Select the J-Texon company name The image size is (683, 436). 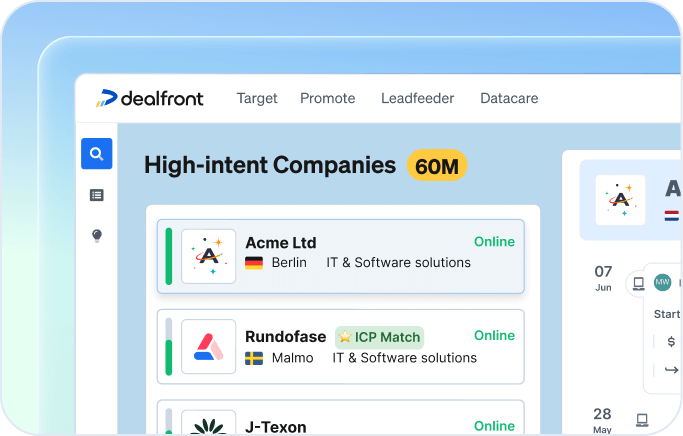pos(276,426)
